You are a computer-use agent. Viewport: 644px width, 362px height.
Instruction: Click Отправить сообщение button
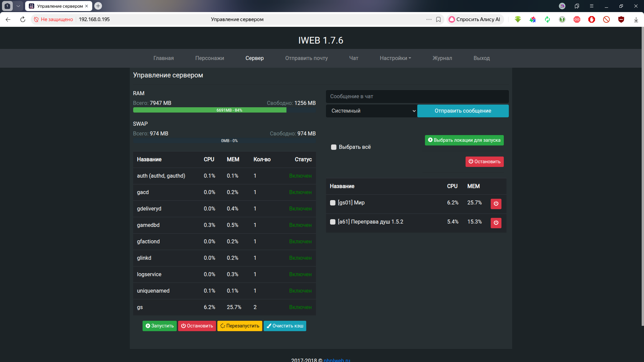(x=463, y=111)
